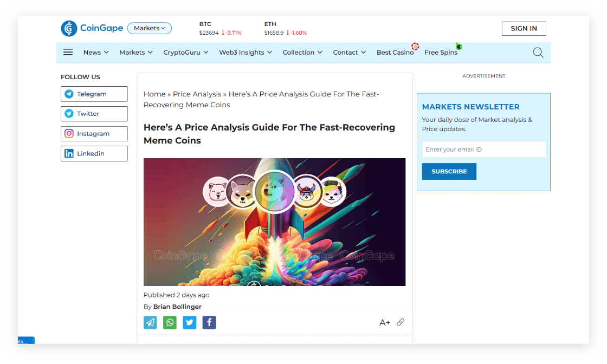607x364 pixels.
Task: Follow the Price Analysis breadcrumb link
Action: (197, 94)
